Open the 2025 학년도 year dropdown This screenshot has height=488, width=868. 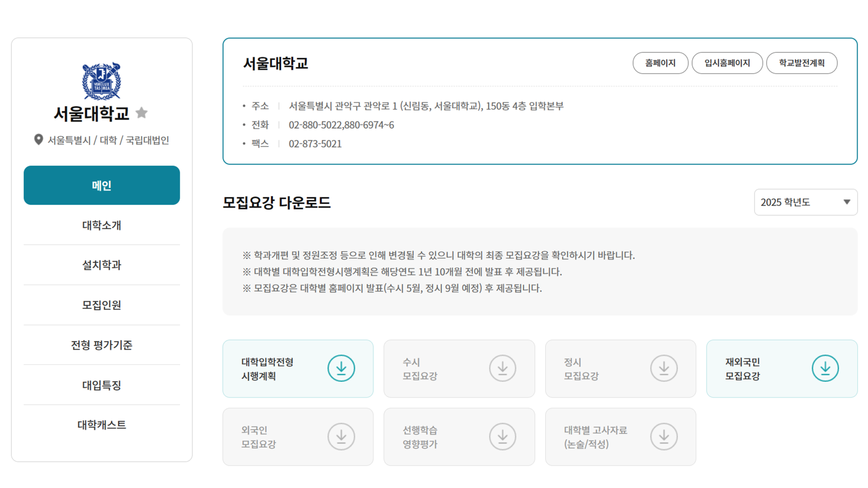(806, 202)
